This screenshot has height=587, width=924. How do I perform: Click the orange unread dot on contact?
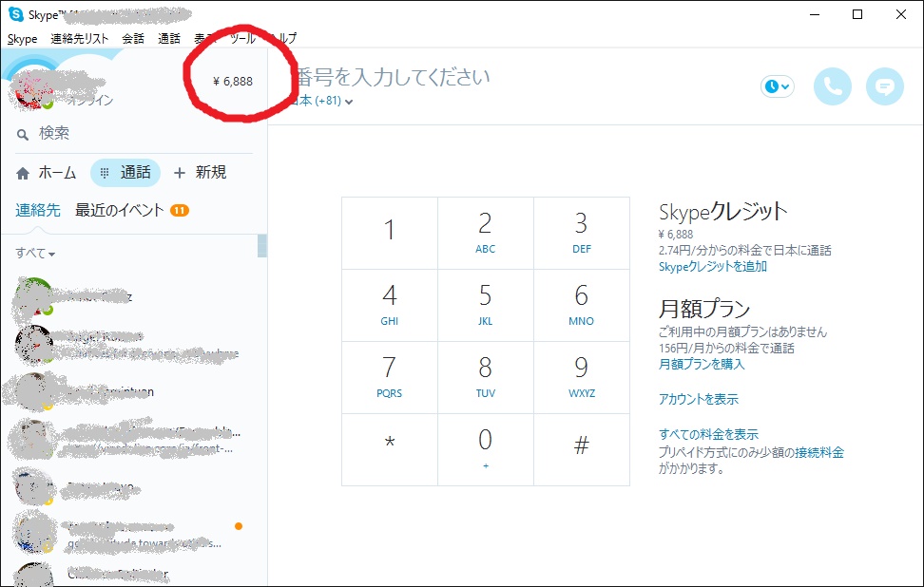[238, 526]
